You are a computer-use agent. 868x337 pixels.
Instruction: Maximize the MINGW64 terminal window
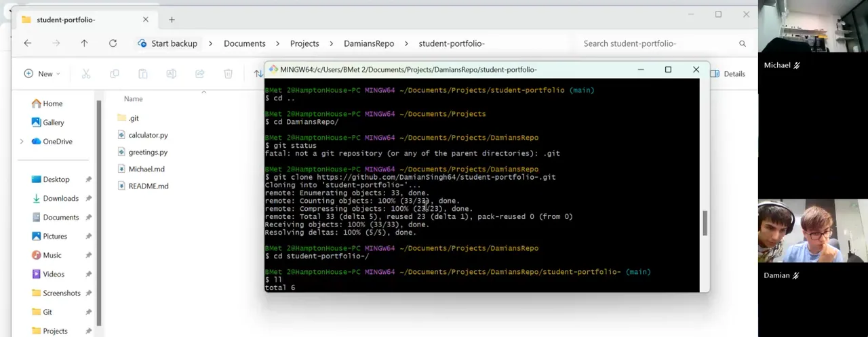668,69
